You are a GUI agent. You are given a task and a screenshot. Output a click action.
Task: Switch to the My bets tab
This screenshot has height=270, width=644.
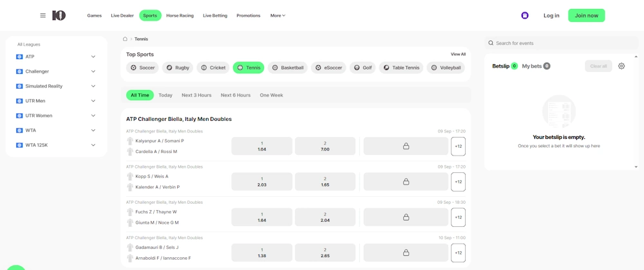tap(536, 66)
